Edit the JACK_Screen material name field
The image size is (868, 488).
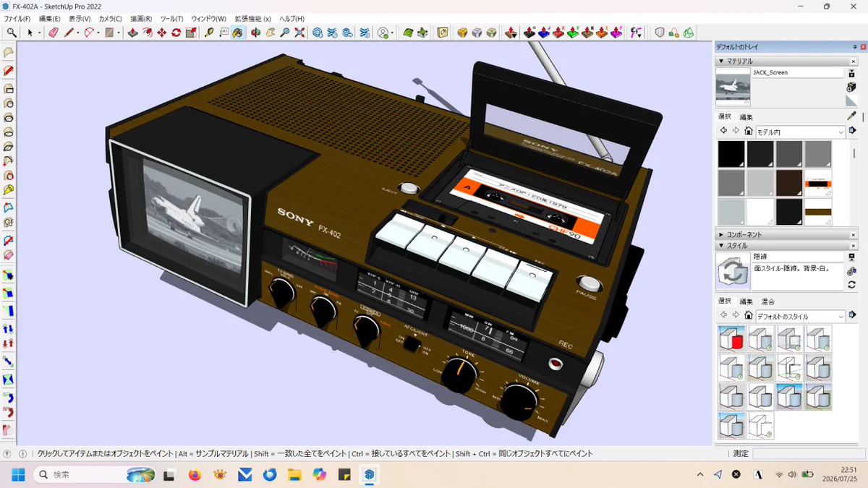(x=798, y=72)
